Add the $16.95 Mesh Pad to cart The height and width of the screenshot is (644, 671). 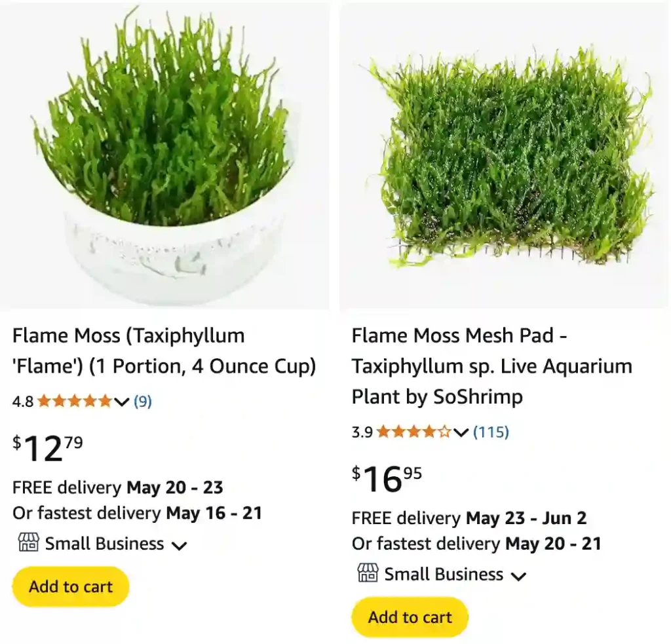point(410,617)
